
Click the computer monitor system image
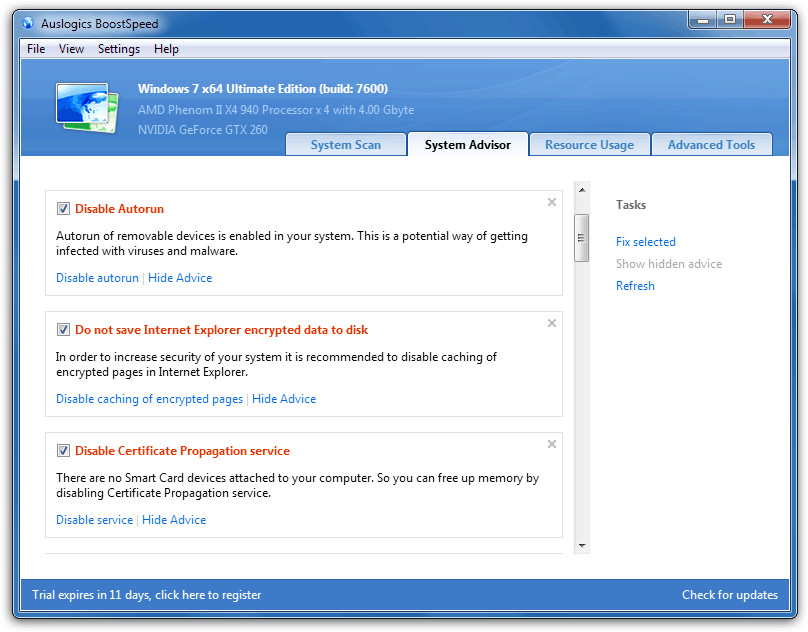point(87,108)
